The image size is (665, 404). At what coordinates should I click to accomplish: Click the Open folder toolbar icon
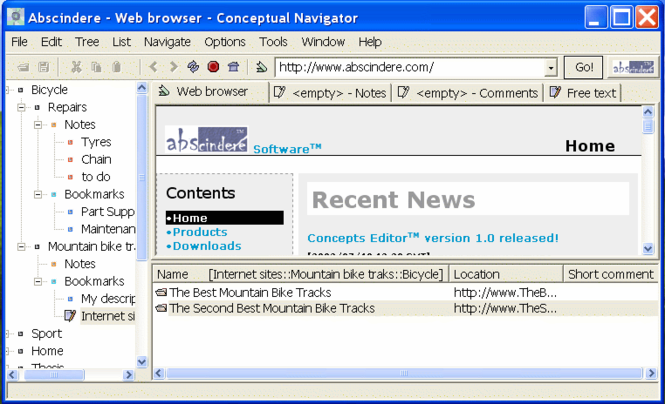pos(24,67)
